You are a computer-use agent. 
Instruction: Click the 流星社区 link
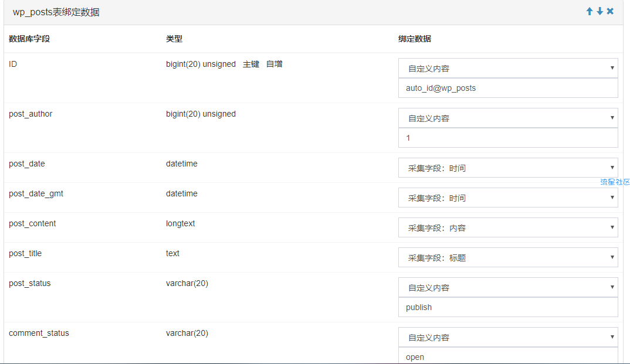tap(614, 182)
